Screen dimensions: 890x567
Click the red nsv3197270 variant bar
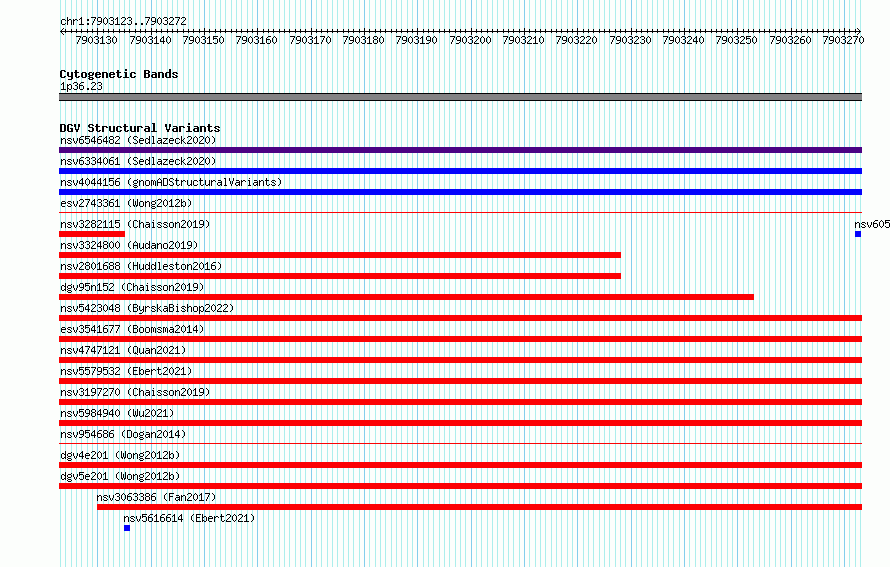pos(460,402)
